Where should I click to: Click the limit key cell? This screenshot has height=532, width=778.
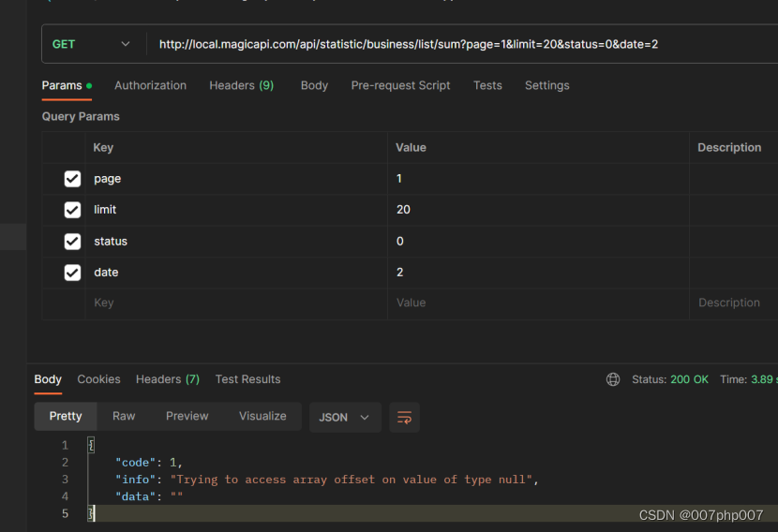click(x=236, y=210)
